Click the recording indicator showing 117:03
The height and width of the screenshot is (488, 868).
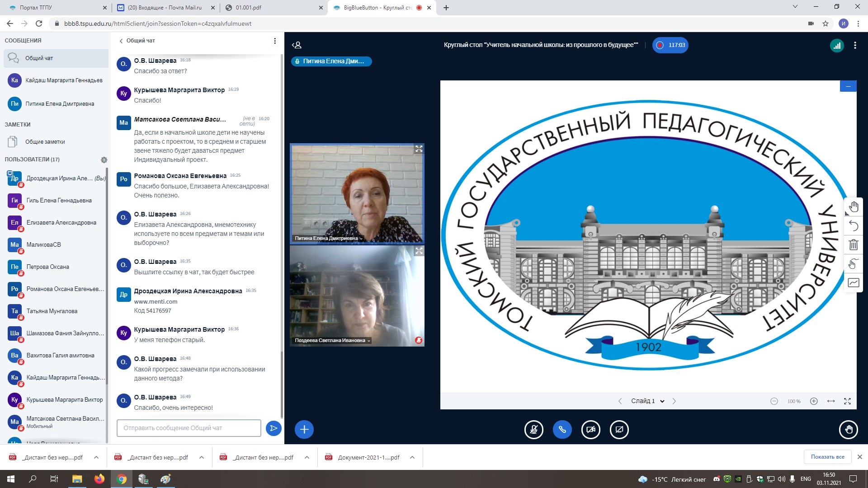[x=670, y=45]
